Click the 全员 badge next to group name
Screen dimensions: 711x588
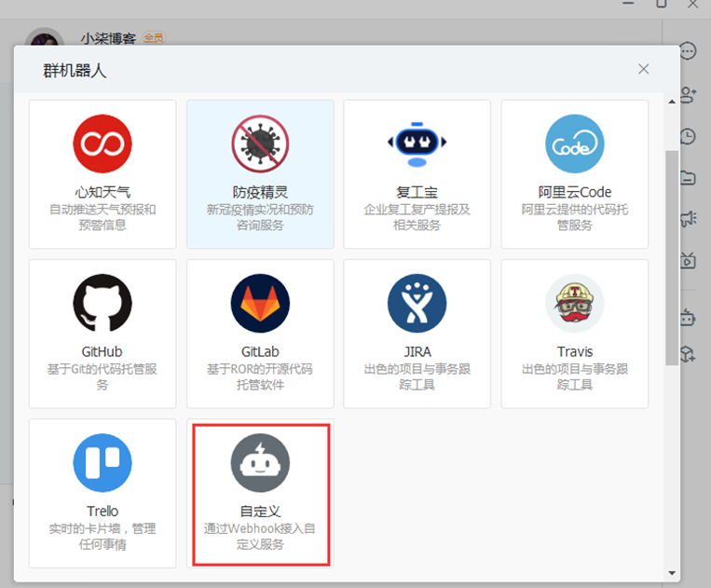[154, 37]
